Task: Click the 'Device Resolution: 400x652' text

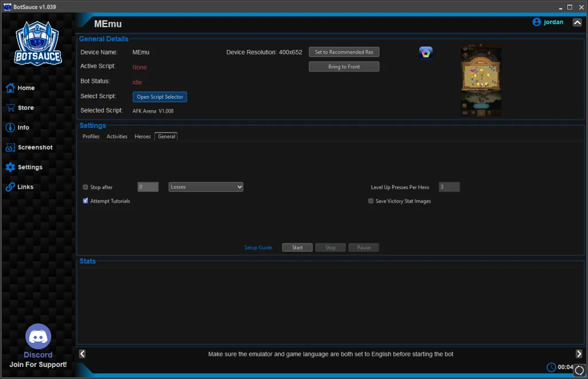Action: (x=264, y=52)
